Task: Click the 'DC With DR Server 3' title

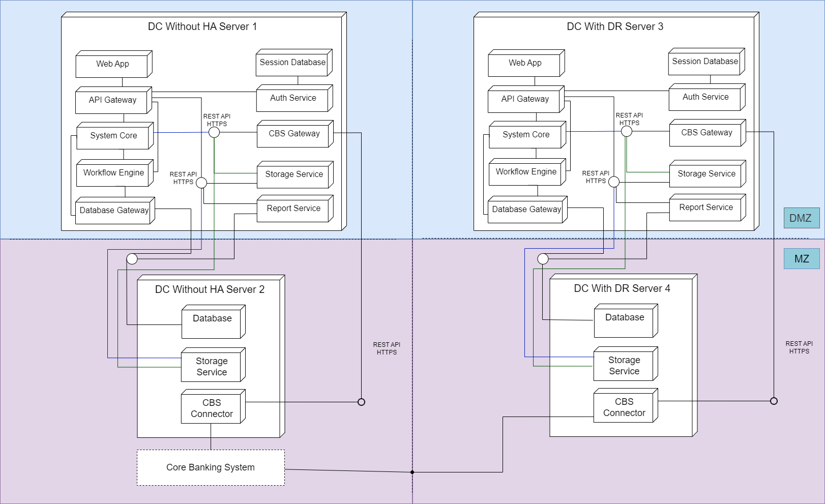Action: [x=615, y=26]
